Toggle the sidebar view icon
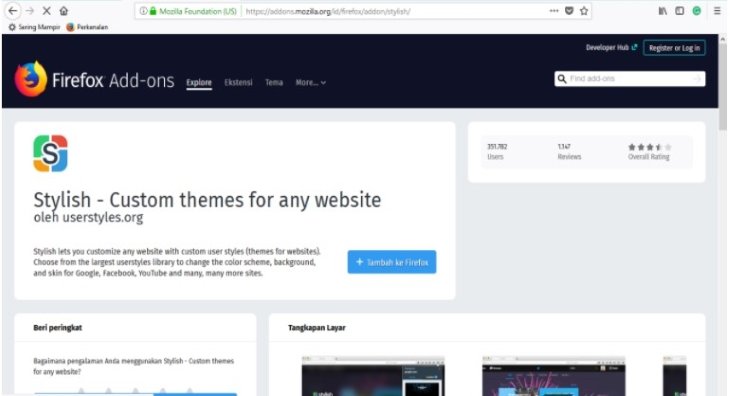730x396 pixels. 680,11
